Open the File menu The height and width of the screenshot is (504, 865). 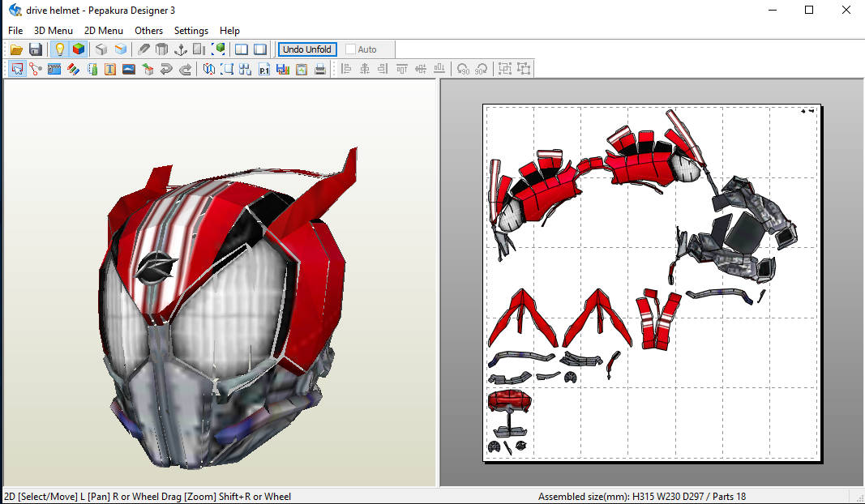coord(15,31)
